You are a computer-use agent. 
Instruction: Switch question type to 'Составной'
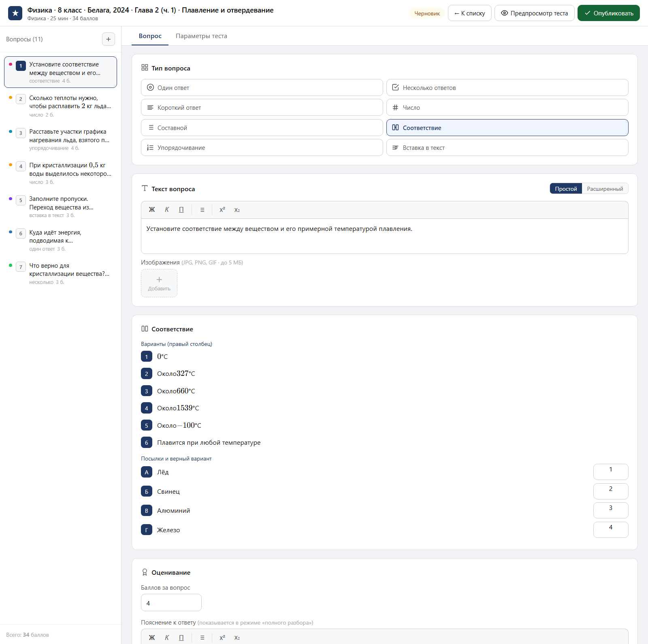[262, 128]
